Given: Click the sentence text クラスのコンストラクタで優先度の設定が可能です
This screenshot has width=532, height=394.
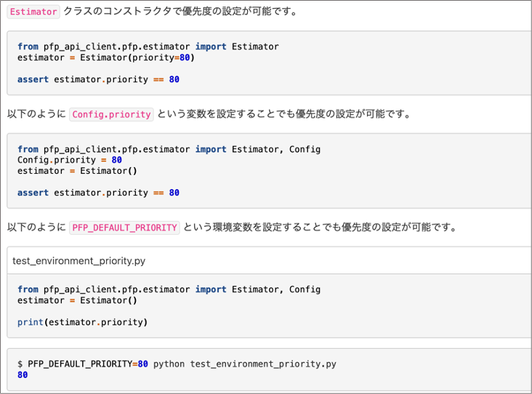Looking at the screenshot, I should point(180,12).
